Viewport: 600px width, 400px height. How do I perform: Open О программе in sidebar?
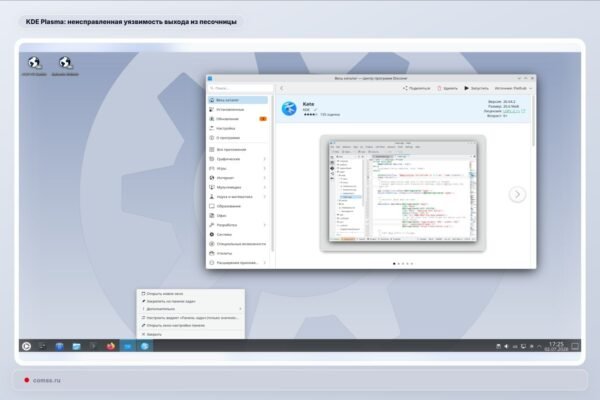[x=238, y=138]
